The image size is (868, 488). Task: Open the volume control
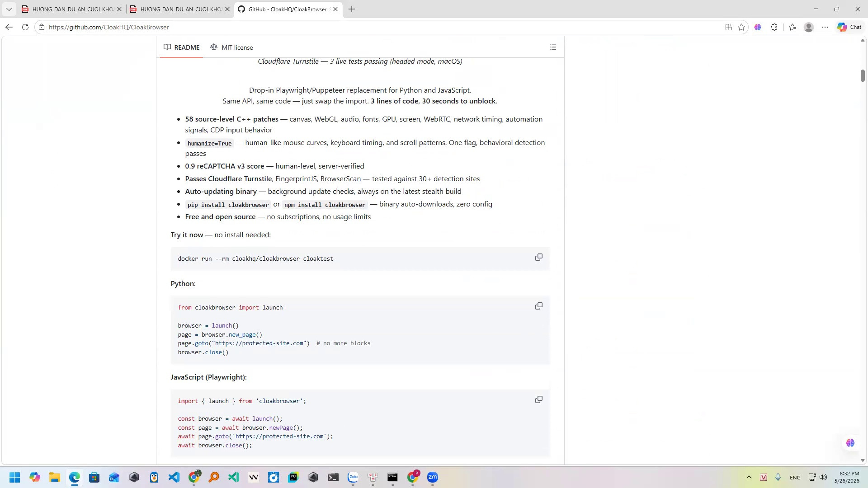[823, 477]
